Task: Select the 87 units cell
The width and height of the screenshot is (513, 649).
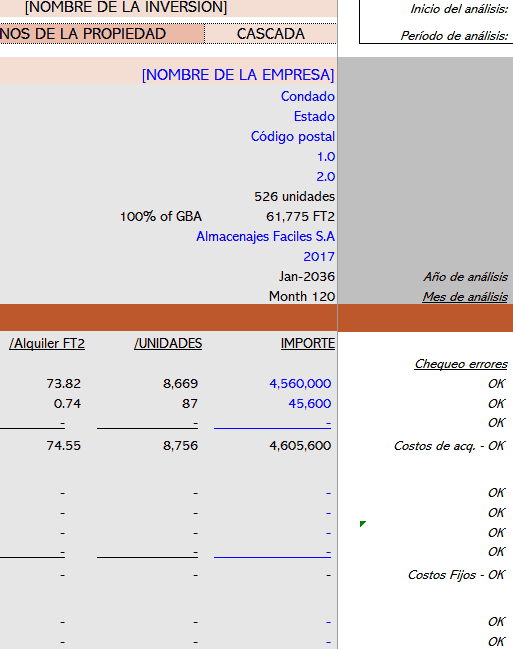Action: tap(190, 404)
